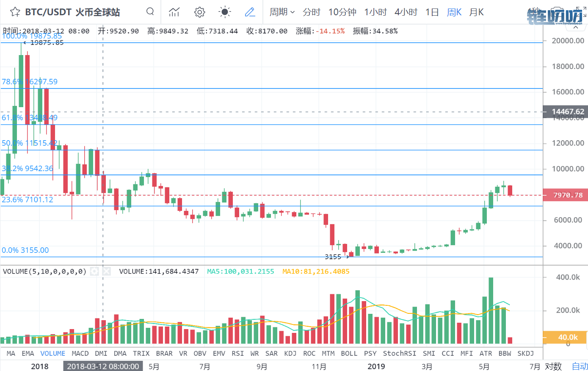Star BTC/USDT as a favorite pair
This screenshot has height=371, width=588.
coord(15,12)
